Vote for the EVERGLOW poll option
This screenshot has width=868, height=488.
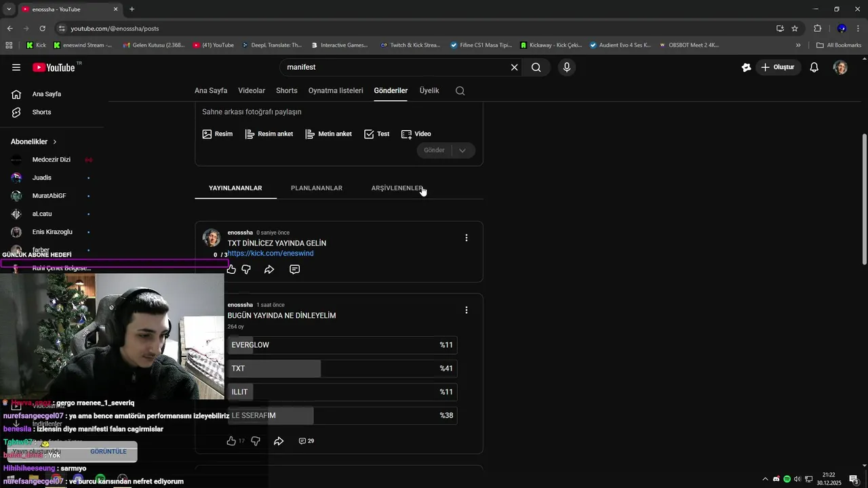pyautogui.click(x=342, y=345)
